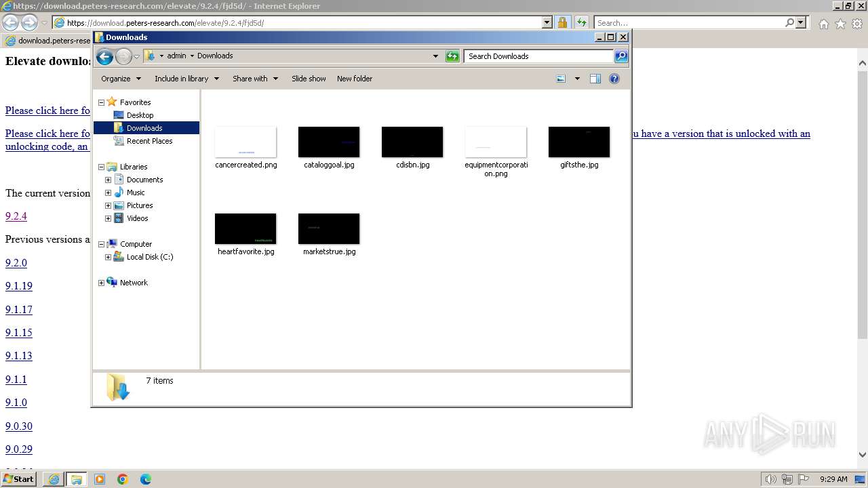Select giftsthe.jpg thumbnail
This screenshot has height=488, width=868.
click(x=579, y=142)
